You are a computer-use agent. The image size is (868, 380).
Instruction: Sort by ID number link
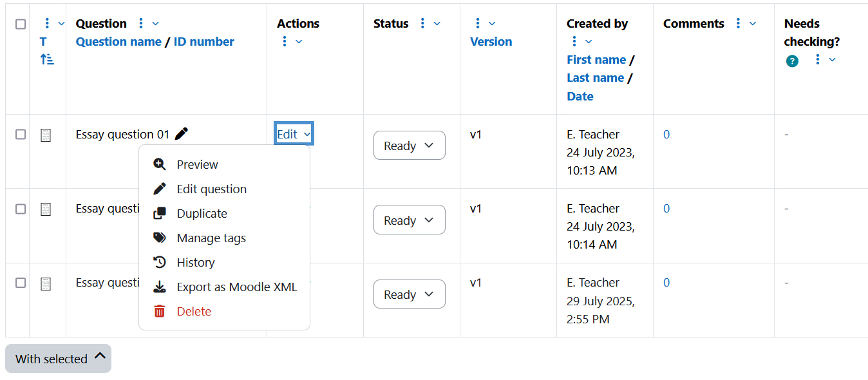(x=204, y=41)
